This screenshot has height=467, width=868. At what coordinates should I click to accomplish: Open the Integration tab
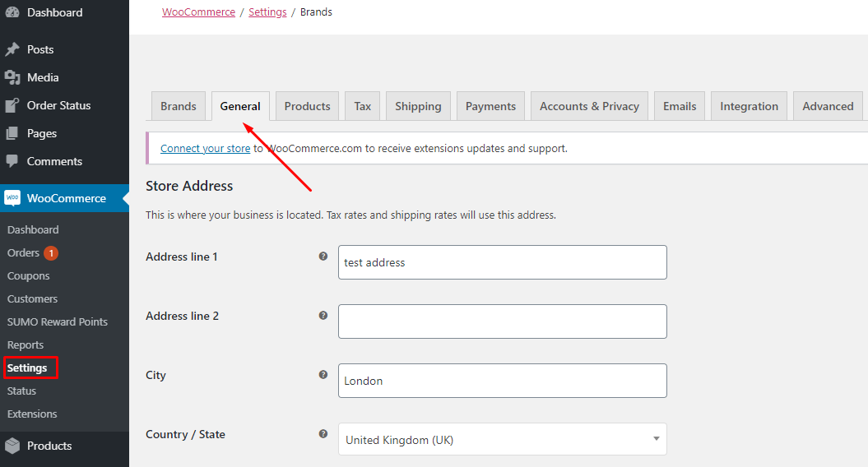click(749, 106)
